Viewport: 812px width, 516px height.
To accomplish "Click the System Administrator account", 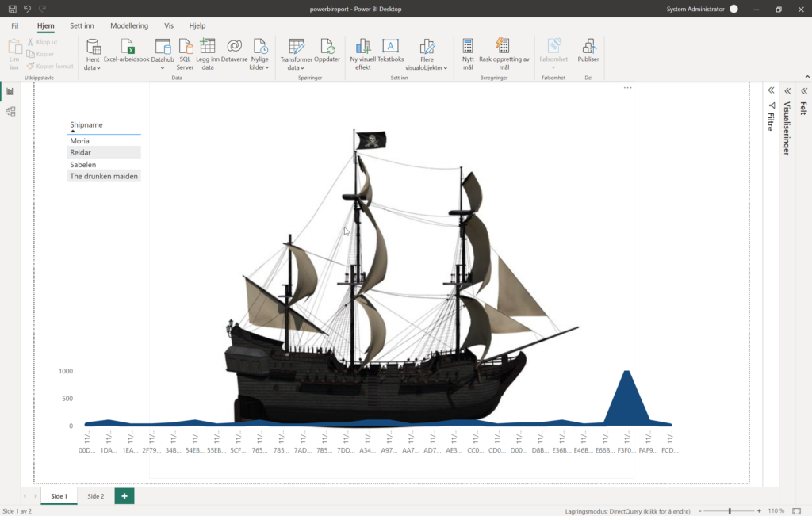I will tap(695, 9).
